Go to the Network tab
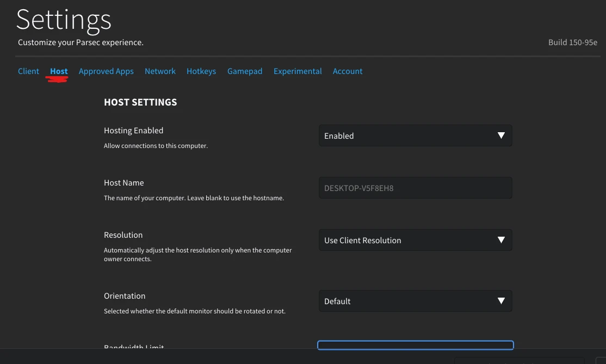Viewport: 606px width, 364px height. (x=160, y=71)
